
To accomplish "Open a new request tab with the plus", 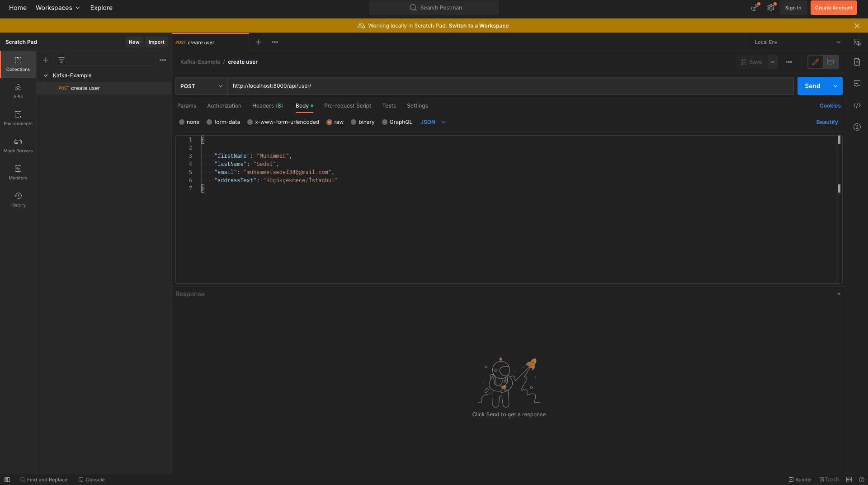I will 259,42.
